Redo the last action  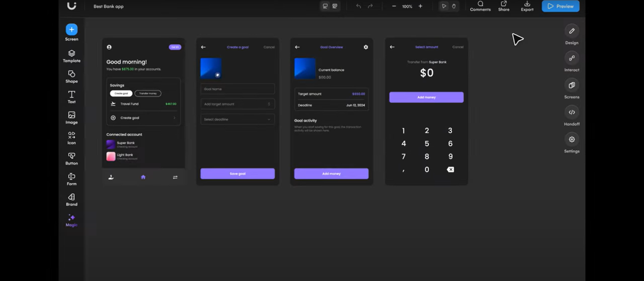pos(370,6)
